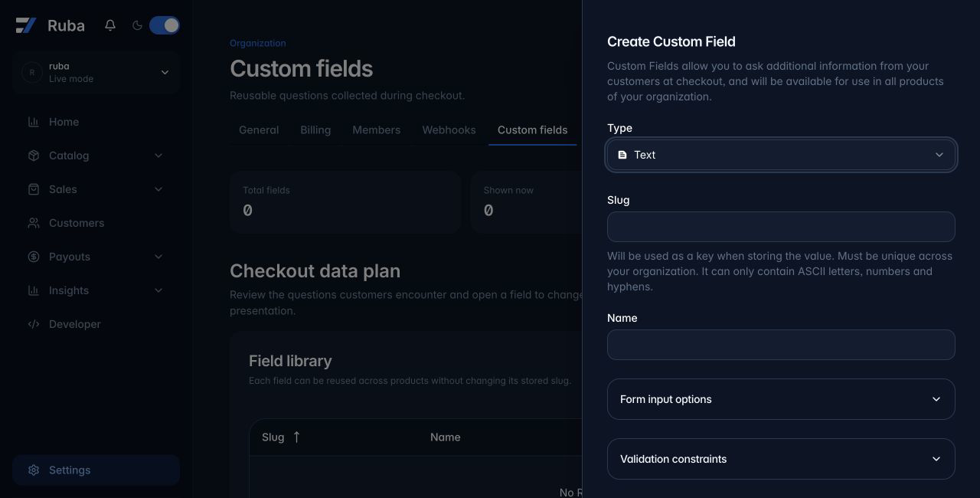Screen dimensions: 980x498
Task: Sort by the Slug column header
Action: (281, 437)
